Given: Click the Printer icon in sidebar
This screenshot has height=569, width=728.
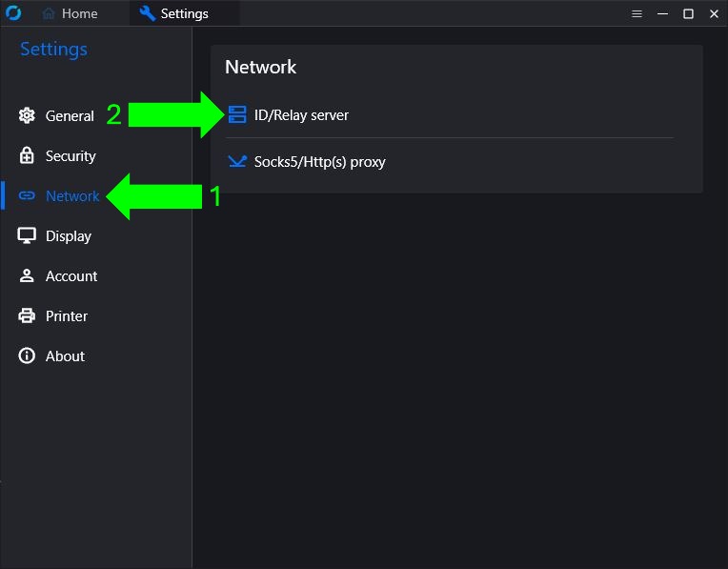Looking at the screenshot, I should point(27,315).
